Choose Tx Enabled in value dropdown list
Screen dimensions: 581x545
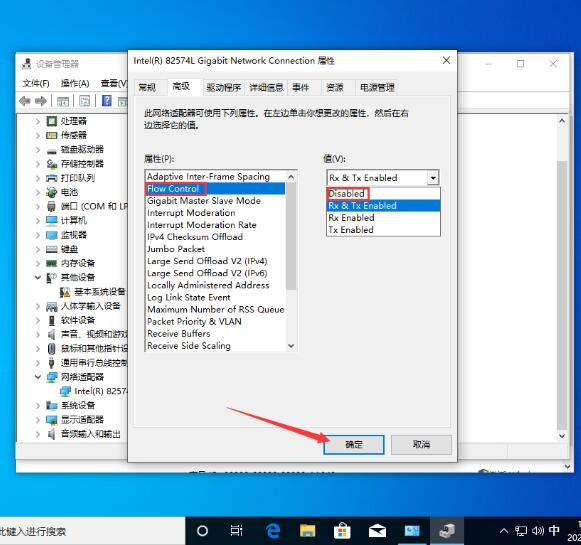coord(383,230)
